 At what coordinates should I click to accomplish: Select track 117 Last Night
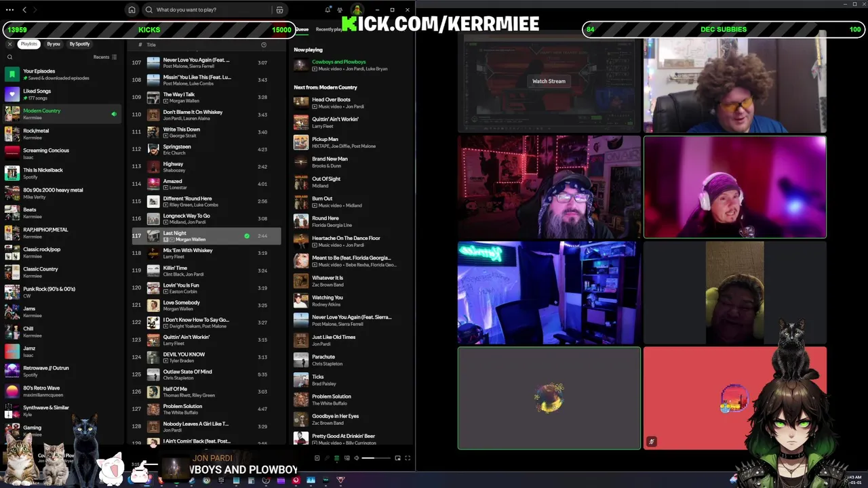click(x=206, y=236)
